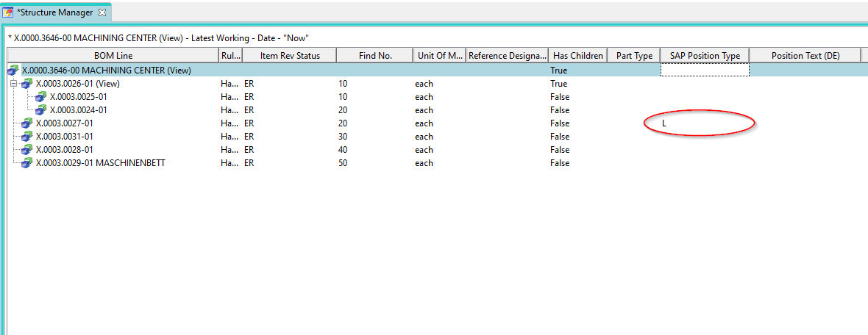The image size is (868, 335).
Task: Click the X.0003.0027-01 item icon
Action: point(27,123)
